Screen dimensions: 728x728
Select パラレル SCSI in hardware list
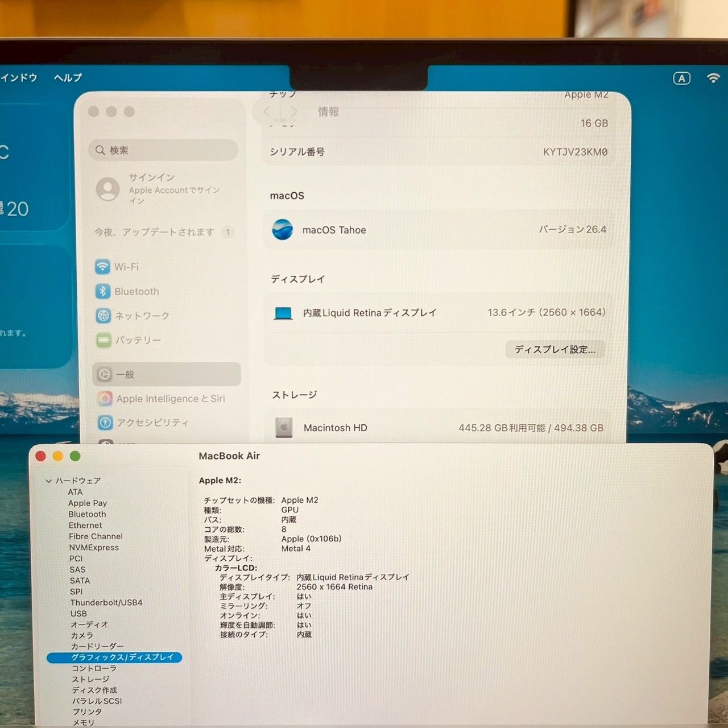(x=97, y=701)
